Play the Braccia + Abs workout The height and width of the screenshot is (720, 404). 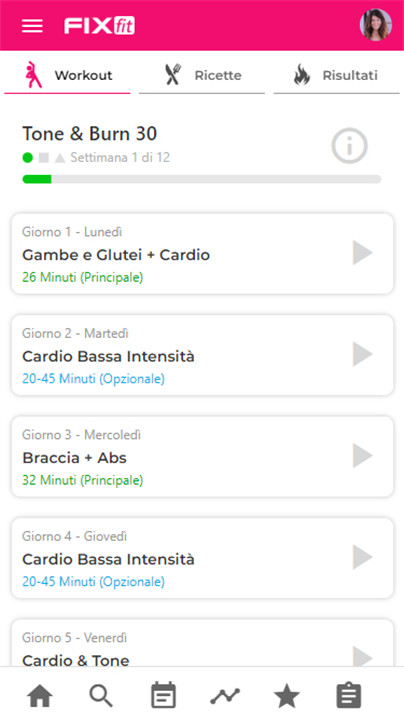[x=363, y=456]
